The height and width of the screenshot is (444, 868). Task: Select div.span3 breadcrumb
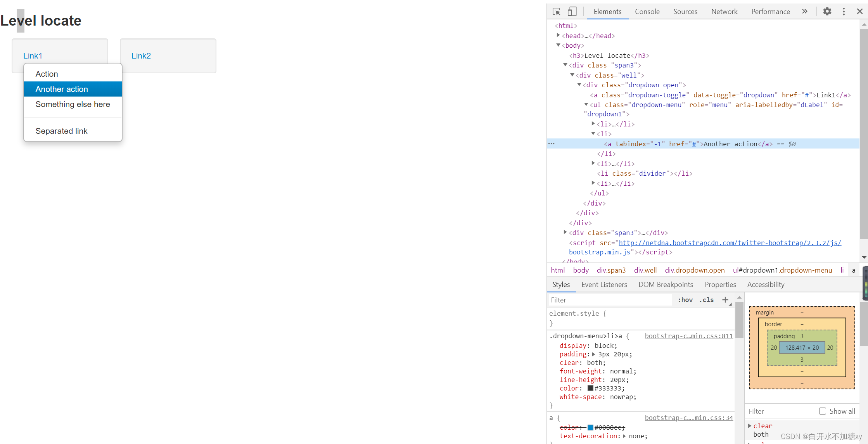tap(611, 270)
